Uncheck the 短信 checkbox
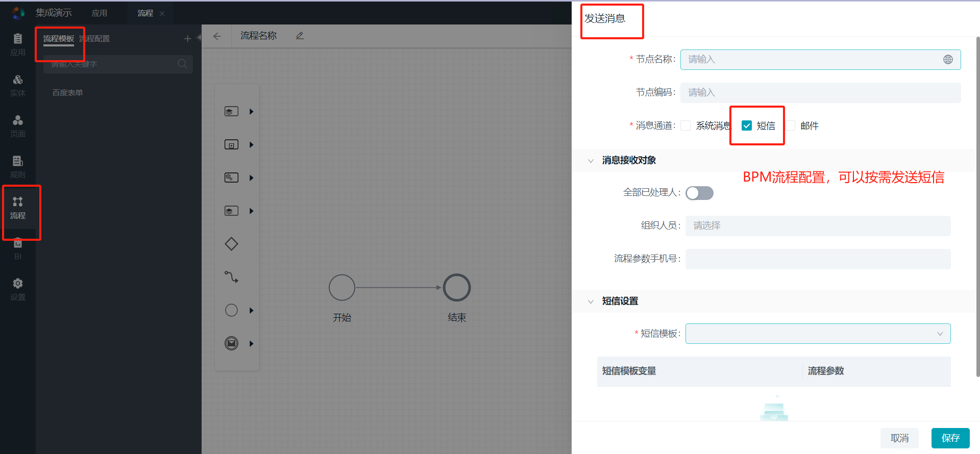 tap(747, 125)
